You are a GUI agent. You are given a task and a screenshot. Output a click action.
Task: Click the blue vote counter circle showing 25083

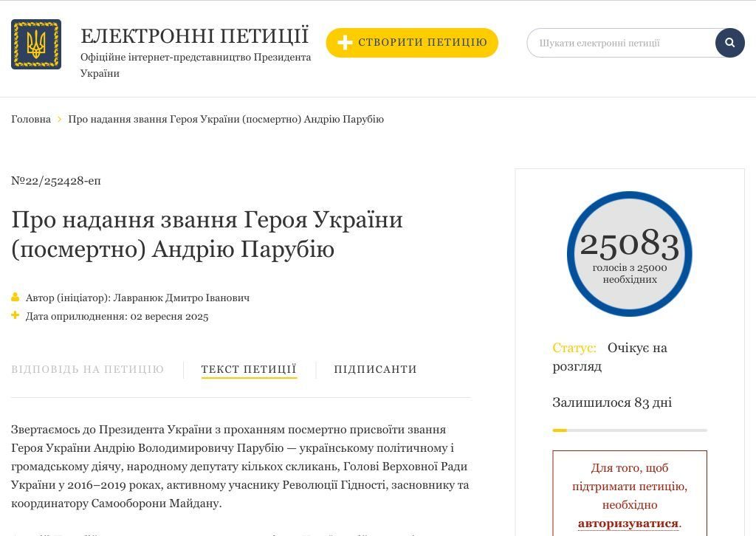pos(629,254)
